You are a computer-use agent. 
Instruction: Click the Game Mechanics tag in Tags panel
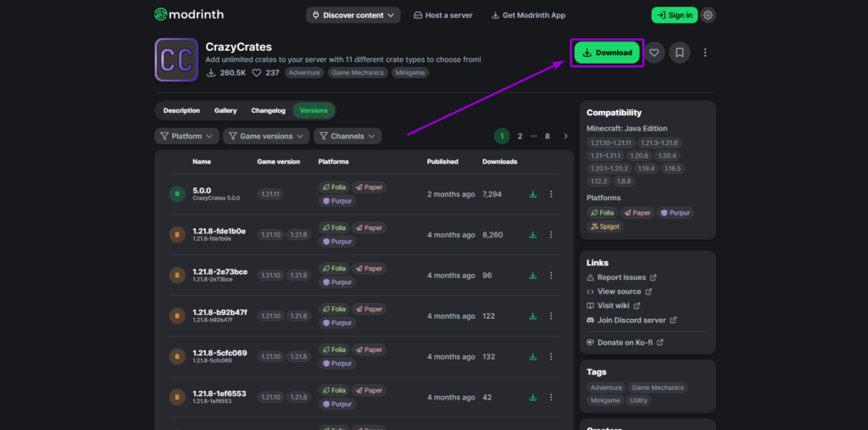pos(658,388)
